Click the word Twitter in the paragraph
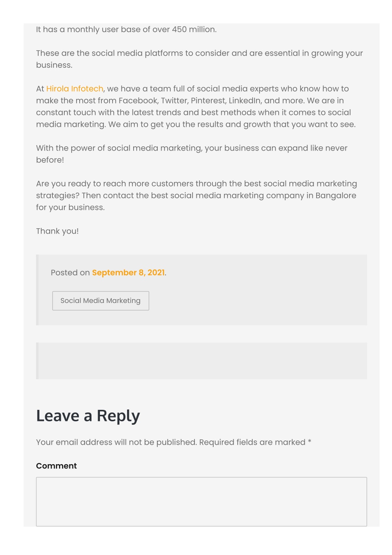 coord(173,101)
